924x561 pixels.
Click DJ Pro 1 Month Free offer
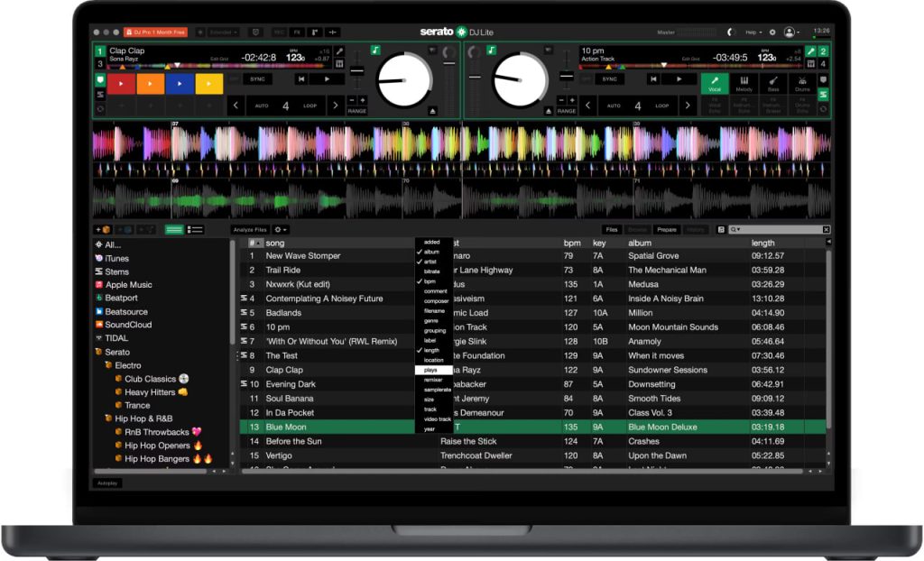pyautogui.click(x=155, y=32)
